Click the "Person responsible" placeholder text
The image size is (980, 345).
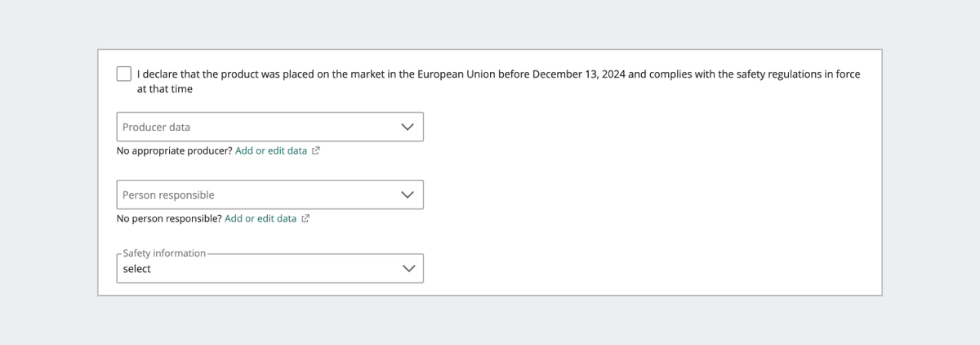tap(168, 195)
